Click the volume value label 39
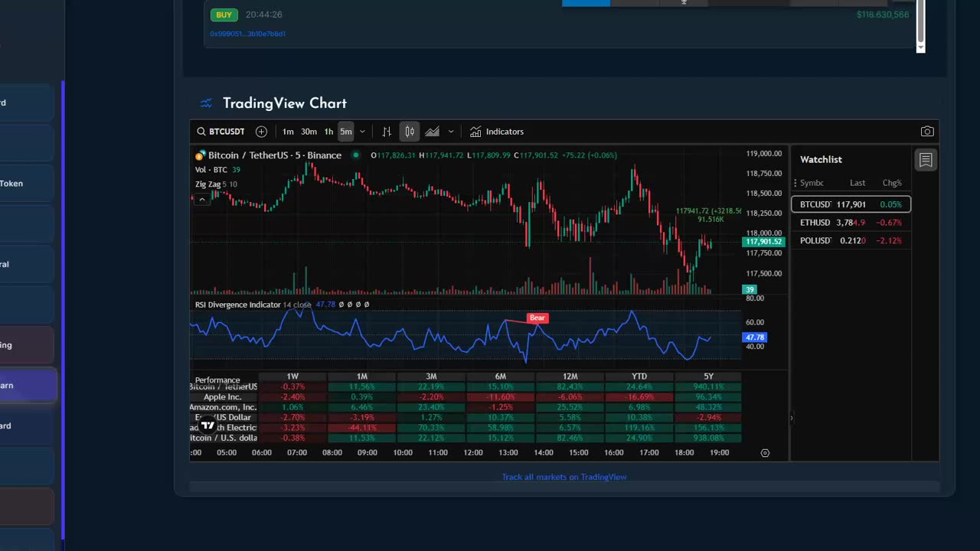Screen dimensions: 980x551 750,290
